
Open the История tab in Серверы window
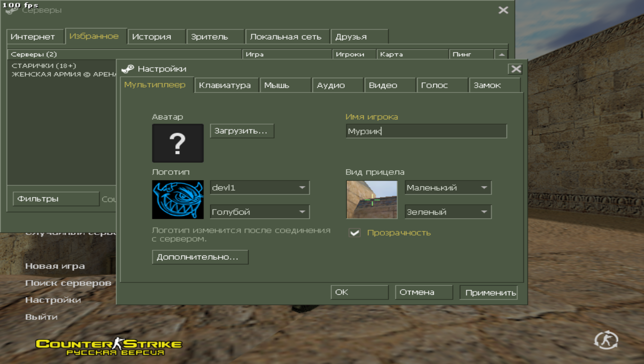tap(156, 36)
